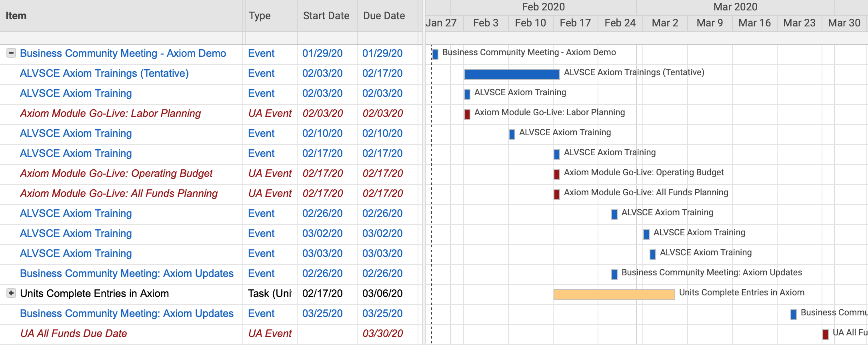Select the Mar 2 week column header

665,23
